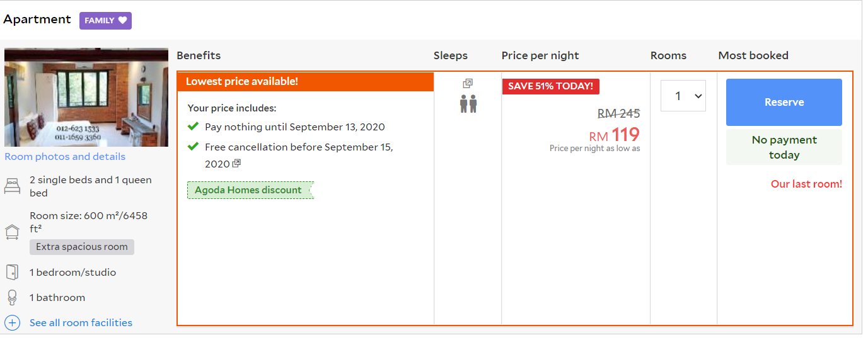Image resolution: width=868 pixels, height=340 pixels.
Task: Open the popup icon above the occupancy figures
Action: pyautogui.click(x=468, y=83)
